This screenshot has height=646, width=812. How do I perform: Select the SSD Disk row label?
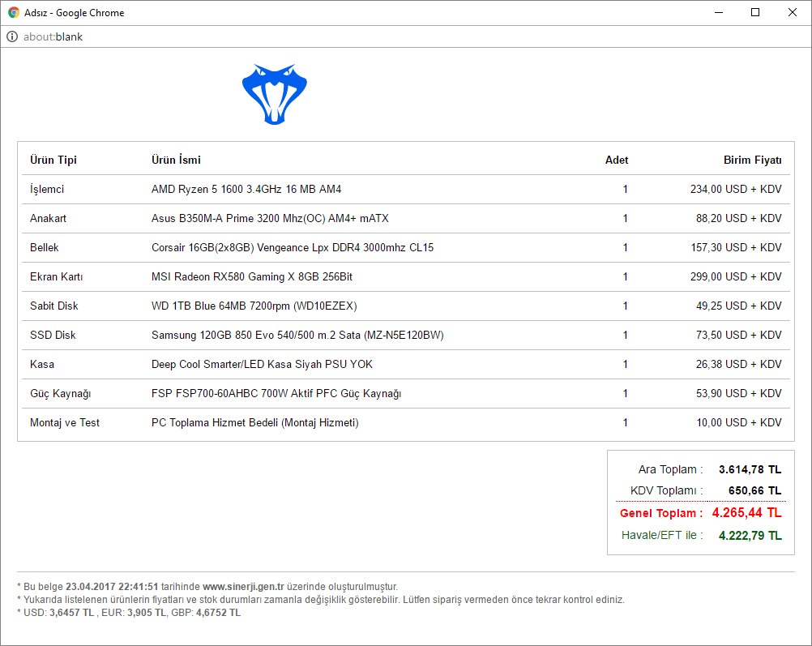[x=53, y=336]
